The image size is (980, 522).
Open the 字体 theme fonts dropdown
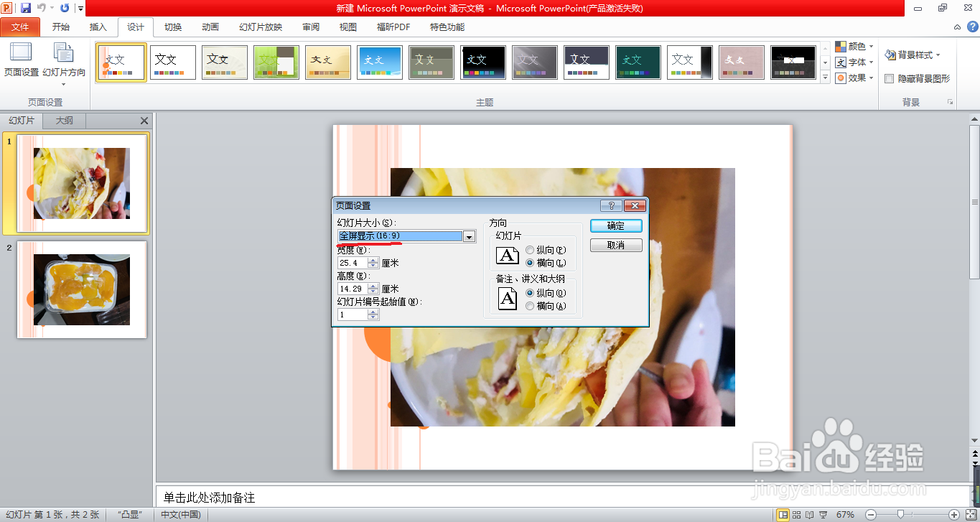(854, 62)
